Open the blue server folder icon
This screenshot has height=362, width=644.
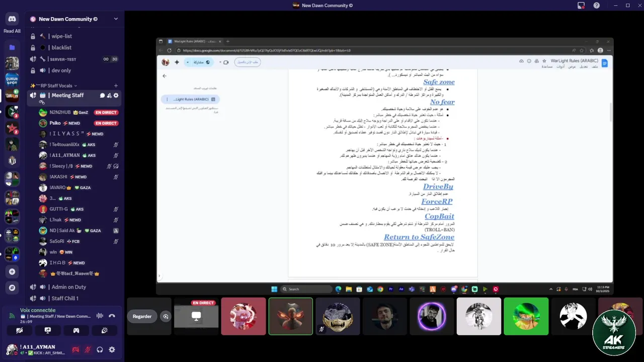[x=12, y=47]
